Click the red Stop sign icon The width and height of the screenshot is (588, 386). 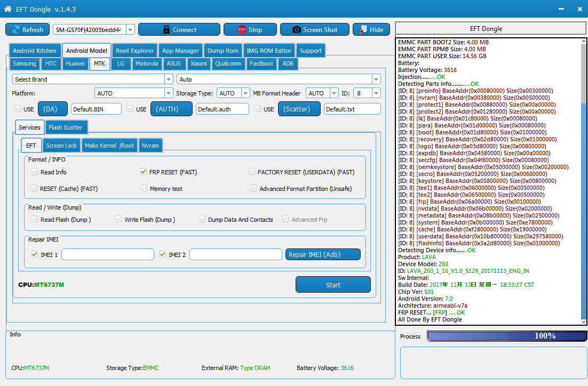click(242, 29)
